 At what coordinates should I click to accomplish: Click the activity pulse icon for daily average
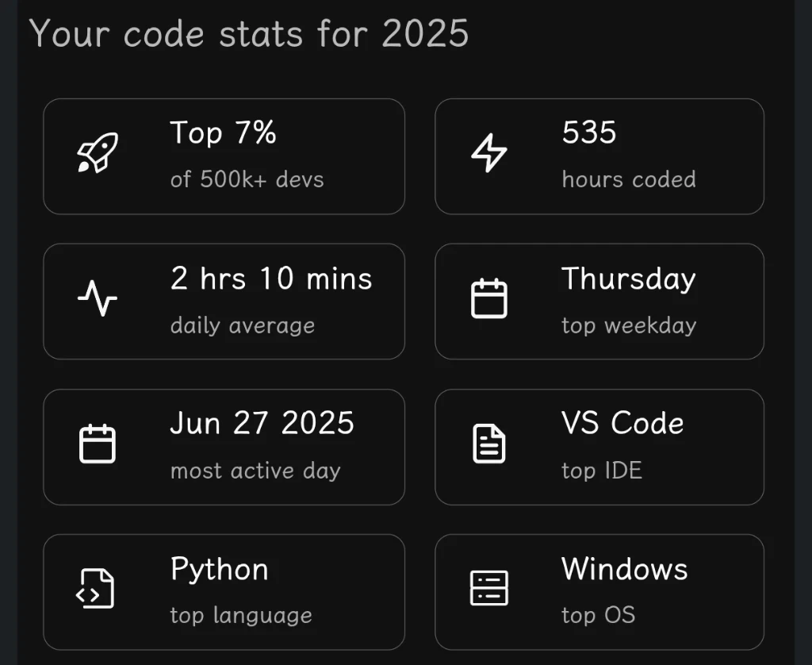coord(98,298)
